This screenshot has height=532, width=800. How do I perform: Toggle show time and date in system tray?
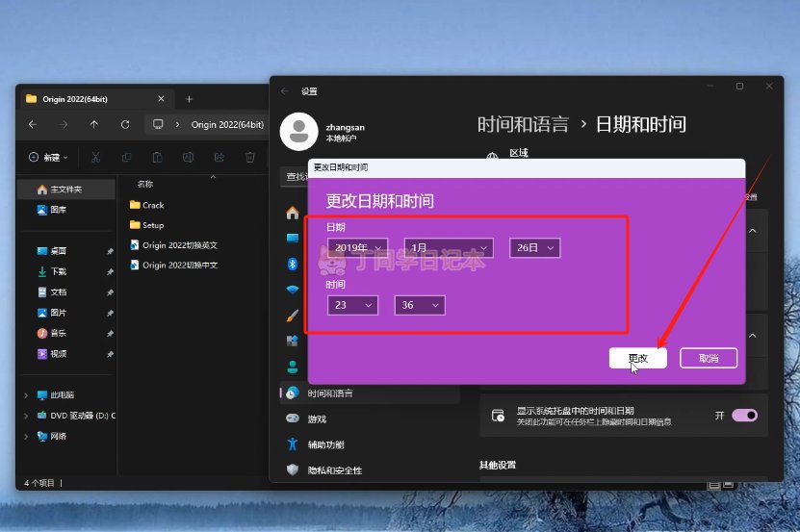tap(744, 416)
